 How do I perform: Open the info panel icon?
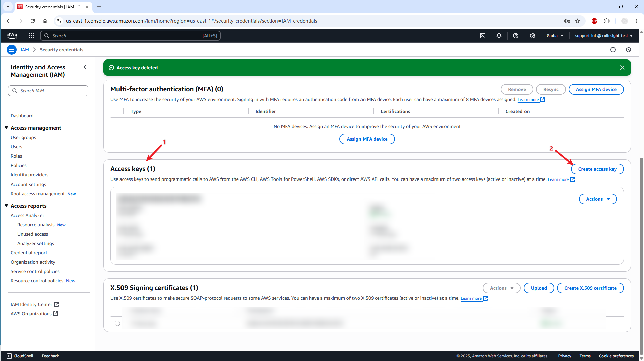[x=613, y=50]
